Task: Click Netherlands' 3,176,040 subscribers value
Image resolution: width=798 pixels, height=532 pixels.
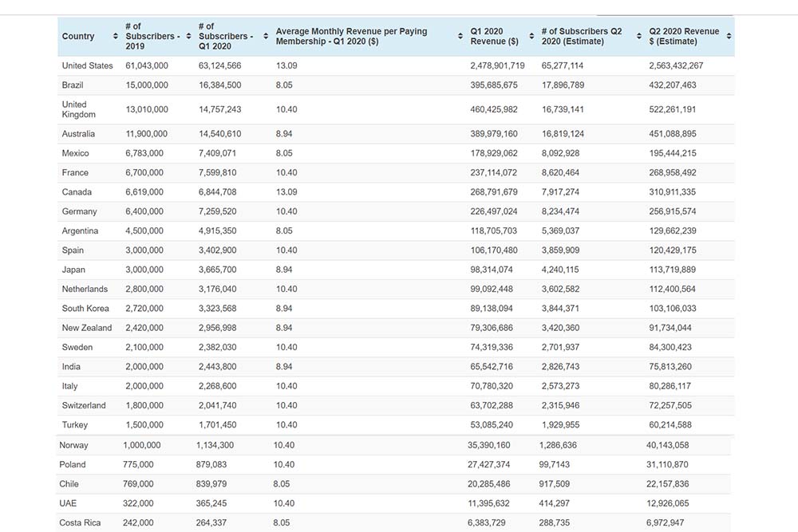Action: pos(217,289)
